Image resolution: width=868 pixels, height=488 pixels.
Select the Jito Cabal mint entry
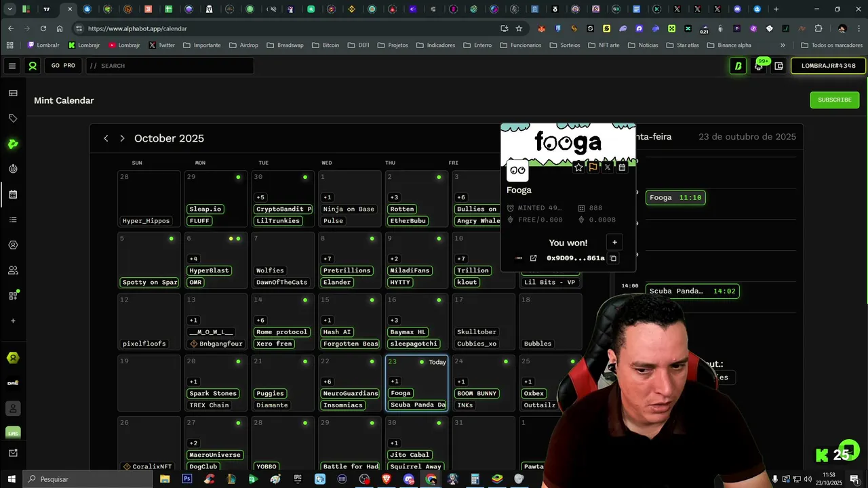coord(410,455)
